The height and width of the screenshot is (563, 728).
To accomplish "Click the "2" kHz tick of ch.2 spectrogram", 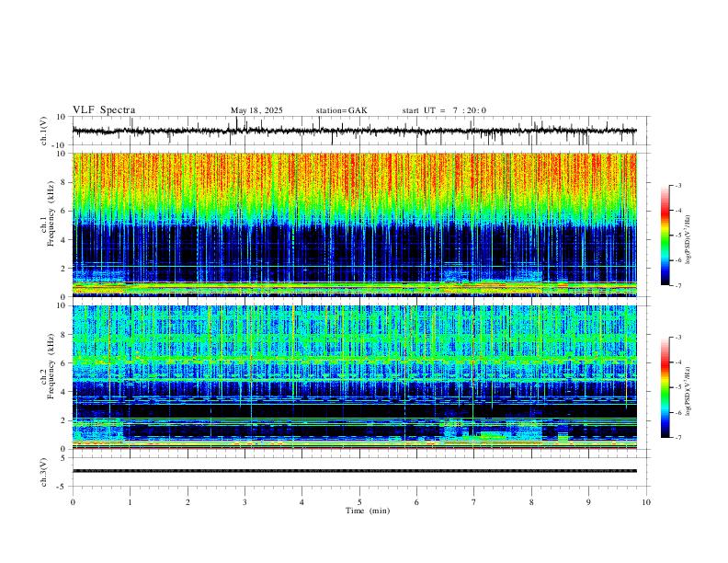I will [x=63, y=420].
